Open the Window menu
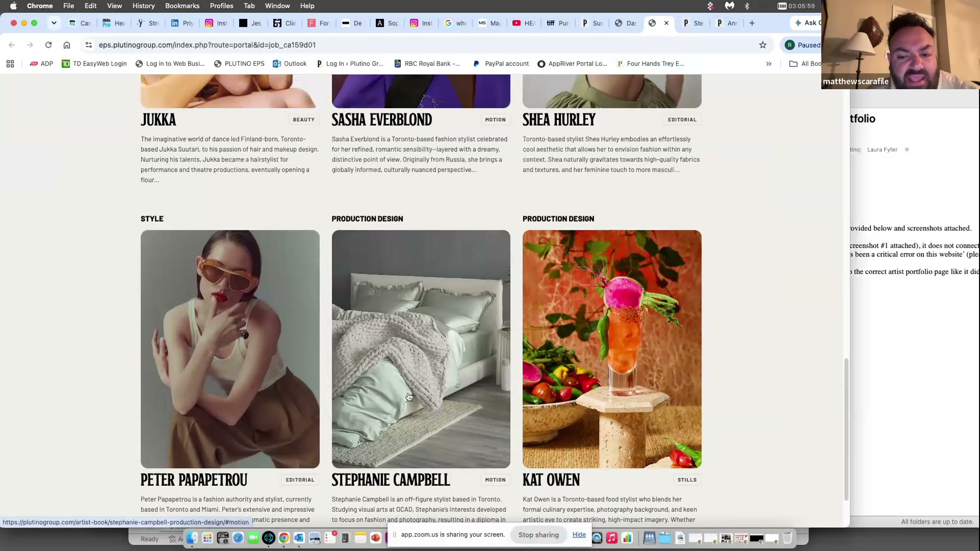The height and width of the screenshot is (551, 980). click(277, 6)
